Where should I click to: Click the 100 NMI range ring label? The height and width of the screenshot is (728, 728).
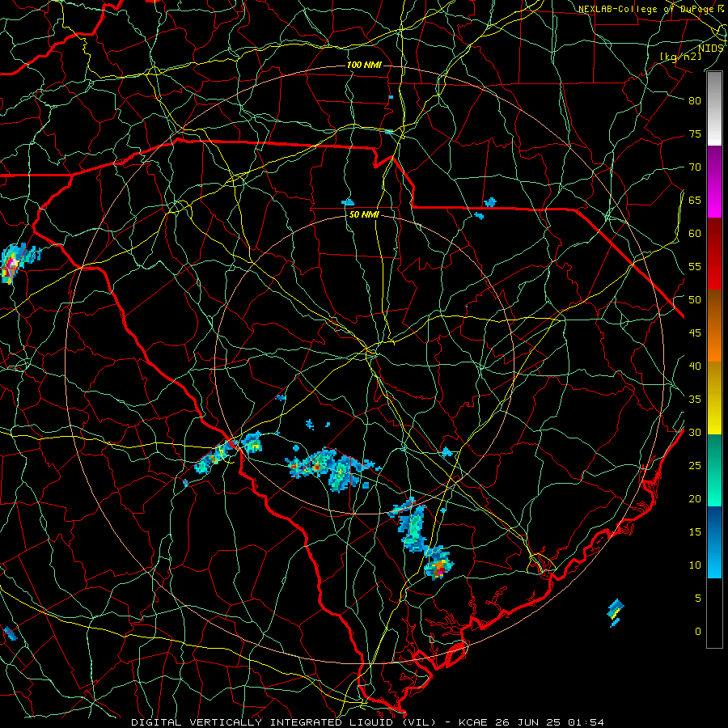point(364,65)
